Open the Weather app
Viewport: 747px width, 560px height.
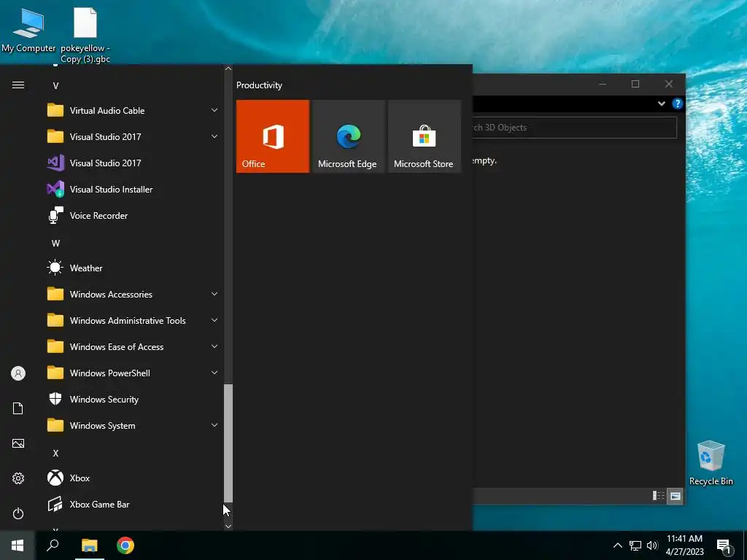coord(133,268)
